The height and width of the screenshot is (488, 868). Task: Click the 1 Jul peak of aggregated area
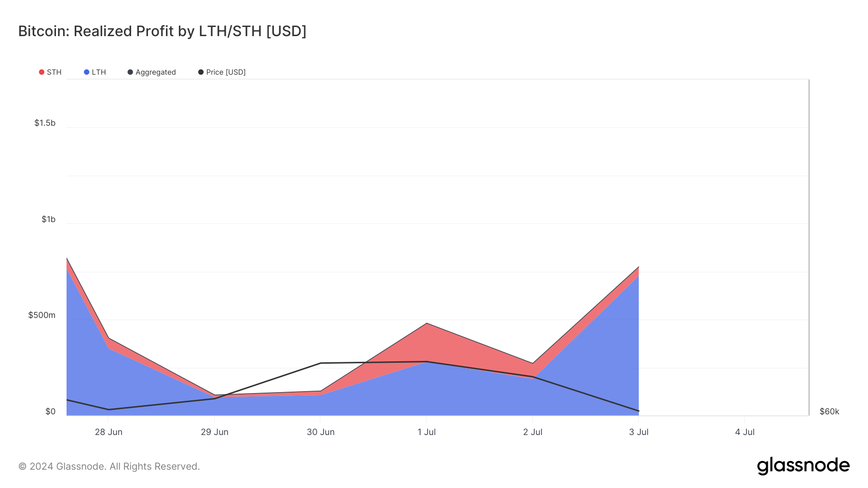pyautogui.click(x=426, y=323)
